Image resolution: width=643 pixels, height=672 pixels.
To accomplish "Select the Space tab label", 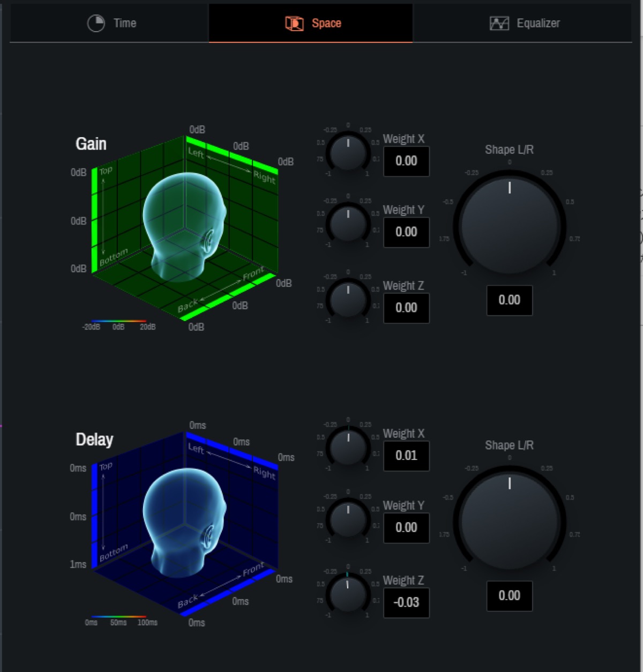I will [x=327, y=23].
